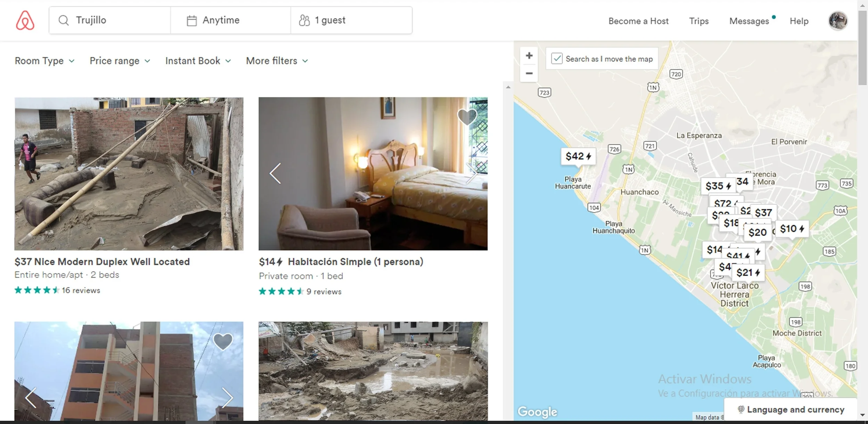
Task: Show previous photo of Habitación Simple
Action: click(275, 173)
